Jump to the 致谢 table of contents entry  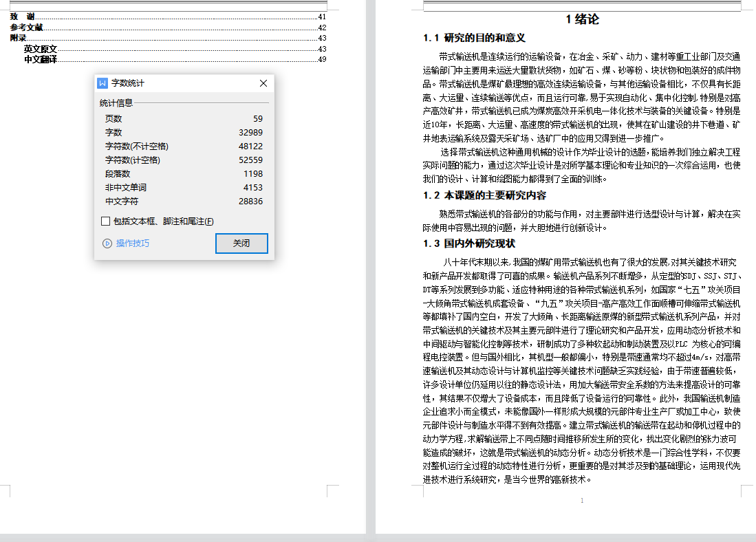point(22,17)
